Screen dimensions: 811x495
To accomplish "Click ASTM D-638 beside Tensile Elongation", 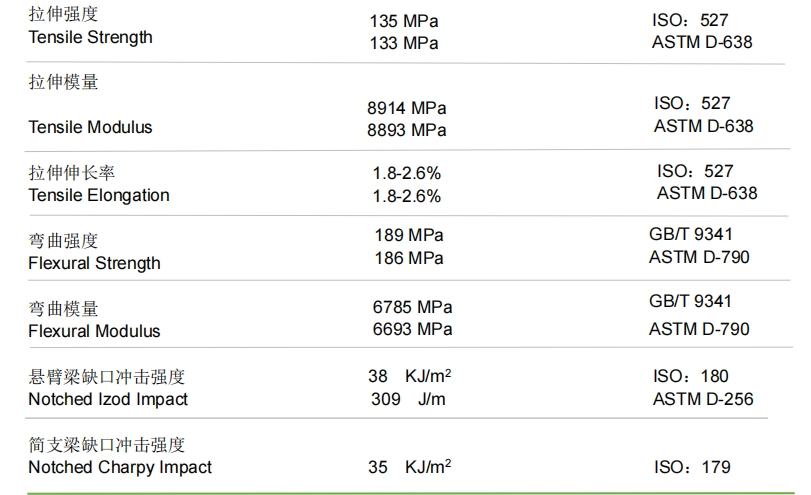I will [707, 193].
